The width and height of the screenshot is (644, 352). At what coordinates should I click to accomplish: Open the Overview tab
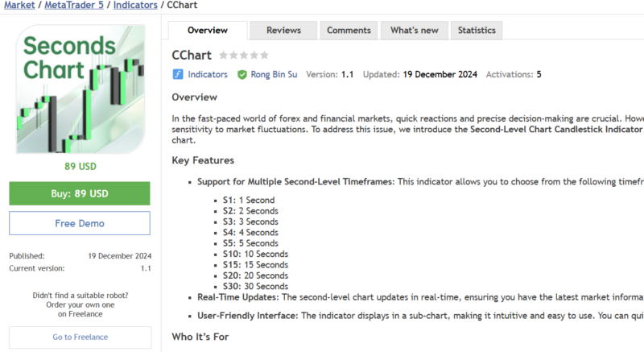coord(207,31)
